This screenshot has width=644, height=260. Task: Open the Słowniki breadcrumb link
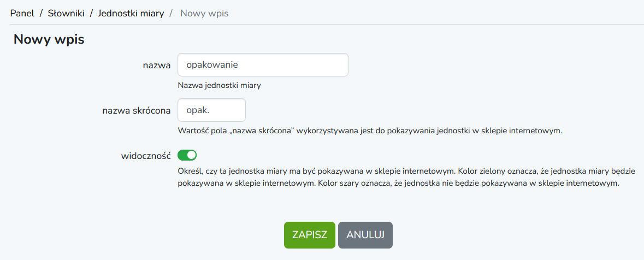[x=66, y=13]
